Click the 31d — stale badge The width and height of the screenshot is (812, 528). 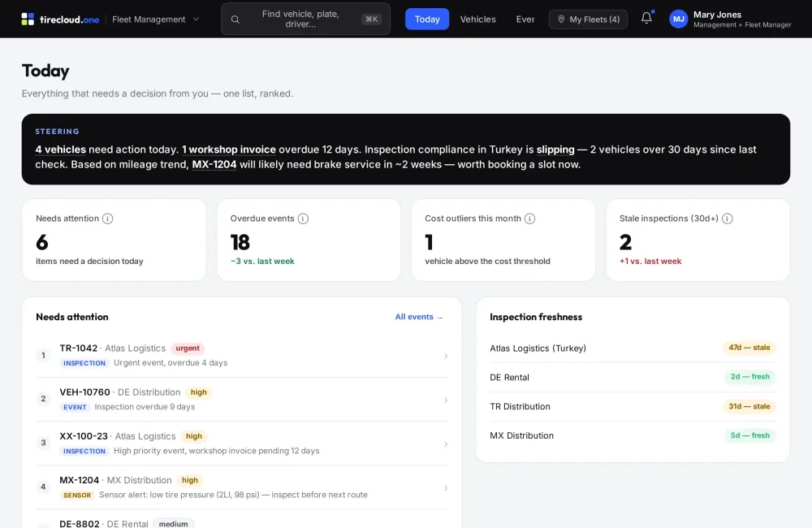pyautogui.click(x=749, y=406)
